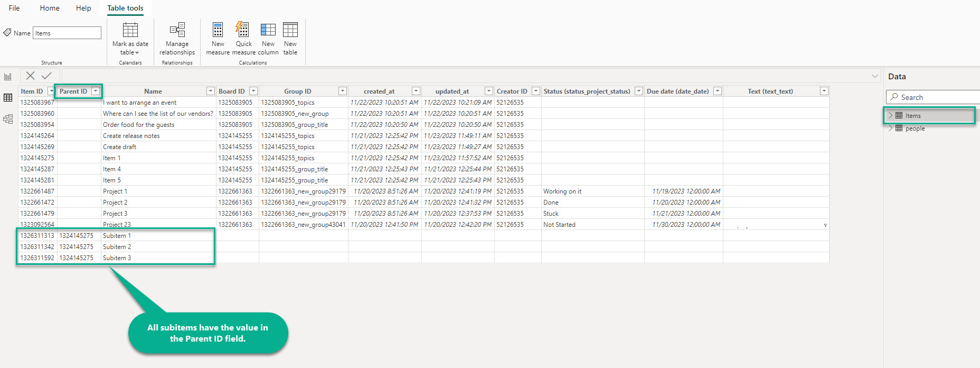
Task: Commit formula with the checkmark icon
Action: [46, 76]
